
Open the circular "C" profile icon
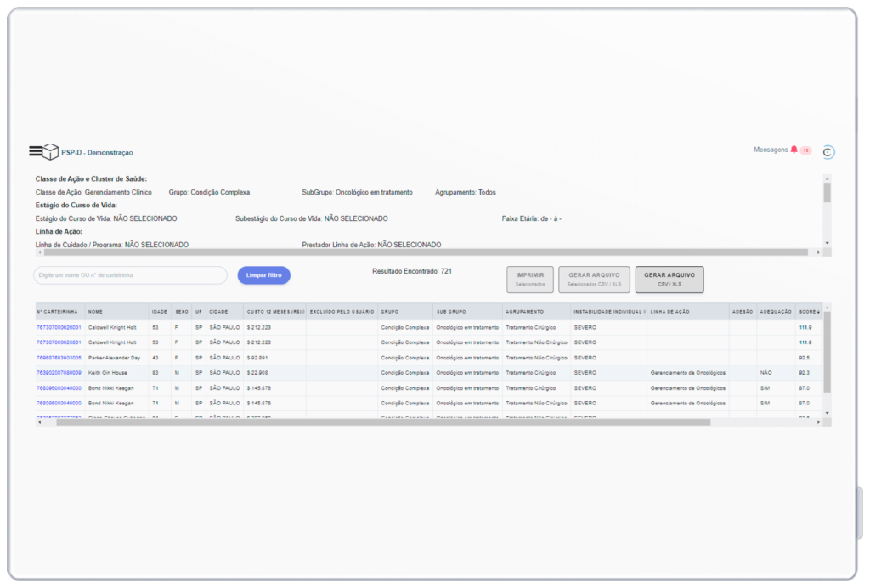[828, 151]
